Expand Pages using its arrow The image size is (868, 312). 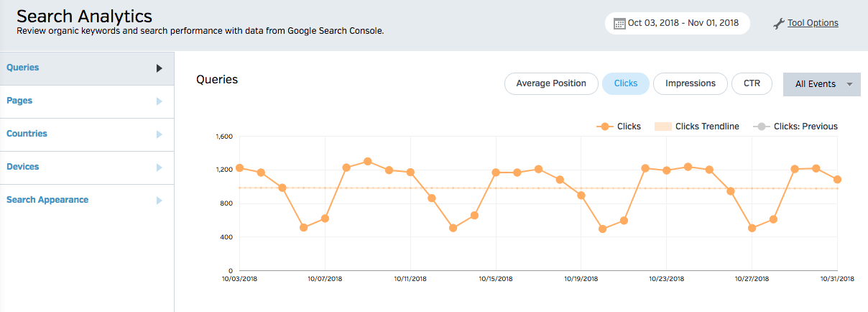(x=160, y=101)
